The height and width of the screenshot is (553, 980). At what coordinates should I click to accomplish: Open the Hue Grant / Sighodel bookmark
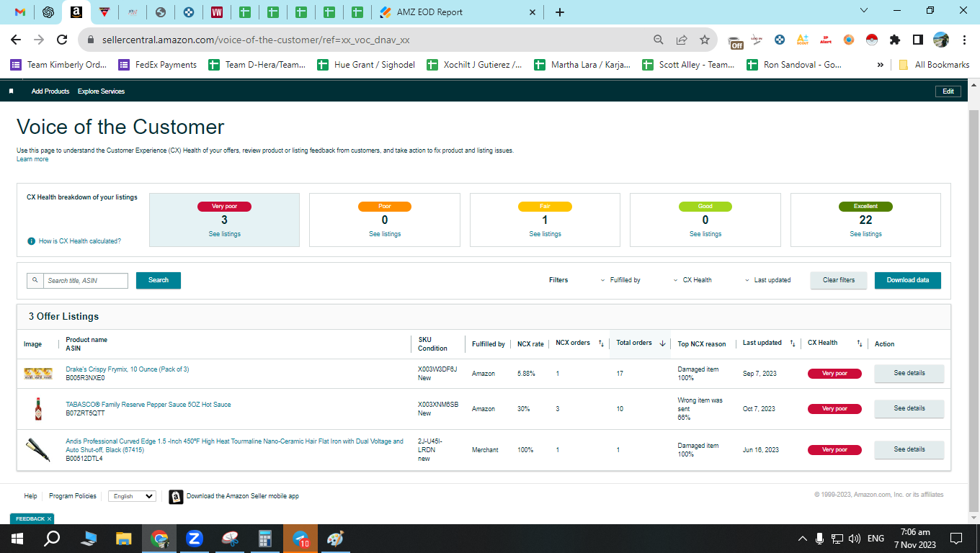pos(367,65)
